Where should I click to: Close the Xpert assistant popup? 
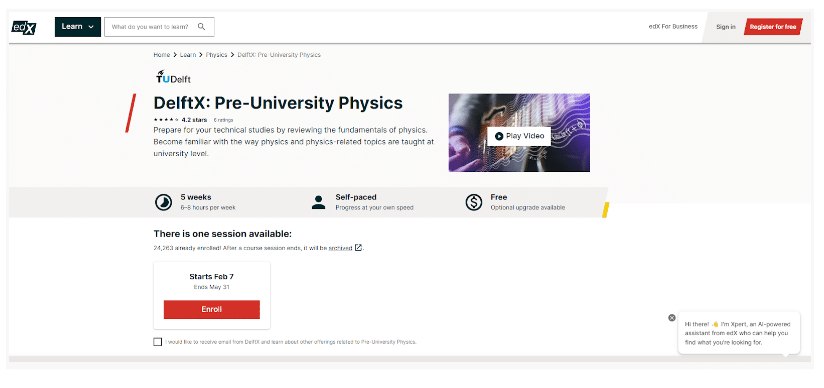672,318
